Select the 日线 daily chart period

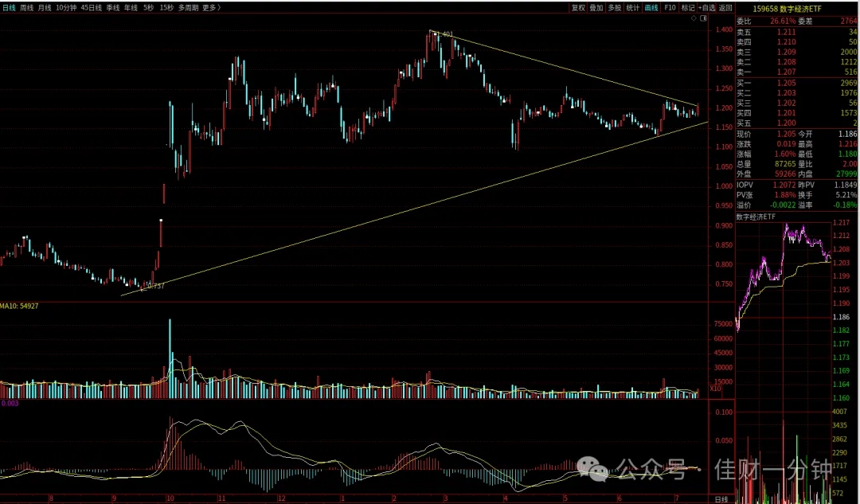coord(9,8)
